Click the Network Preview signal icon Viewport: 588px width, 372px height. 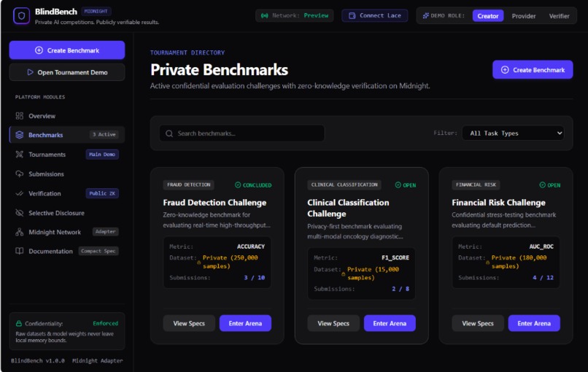coord(265,16)
